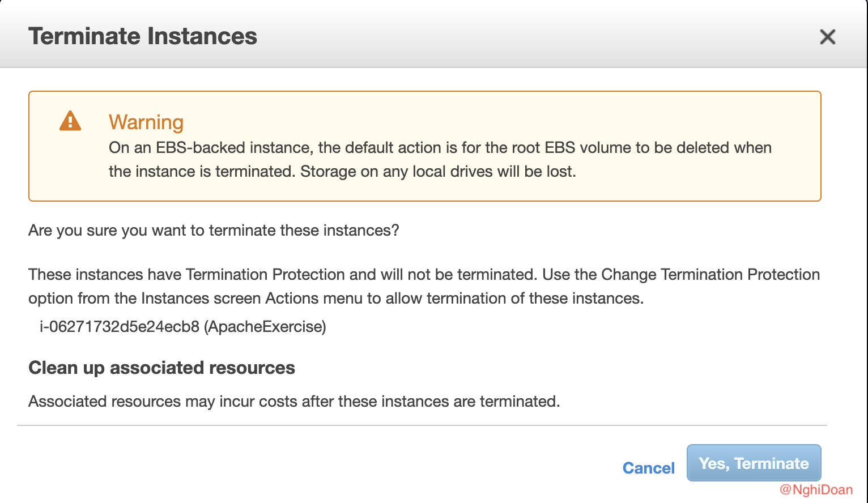Image resolution: width=868 pixels, height=503 pixels.
Task: Click the 'Storage on any local drives' sentence
Action: click(438, 172)
